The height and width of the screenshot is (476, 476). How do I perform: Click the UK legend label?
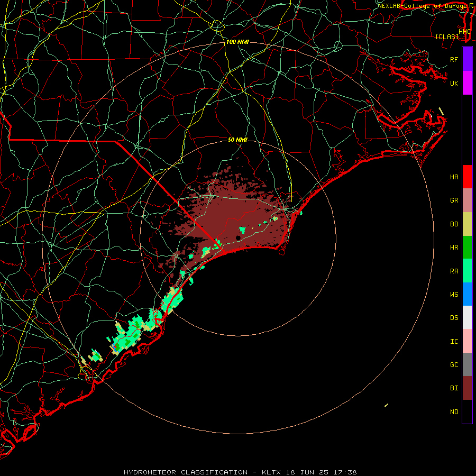click(x=454, y=83)
